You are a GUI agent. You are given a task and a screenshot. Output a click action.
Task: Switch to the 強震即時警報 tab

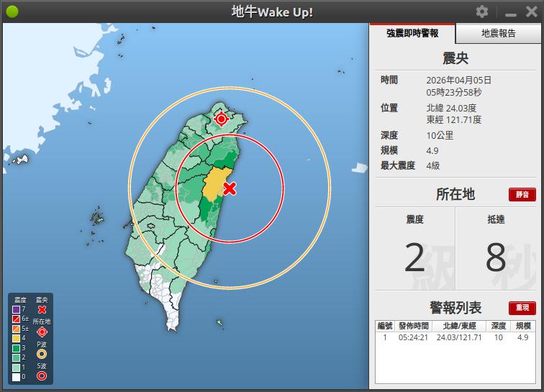click(x=412, y=33)
